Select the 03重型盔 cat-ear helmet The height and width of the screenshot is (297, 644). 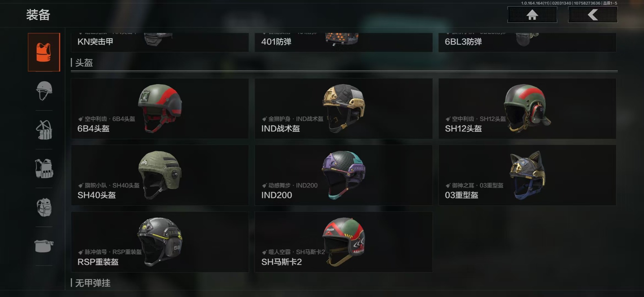click(x=527, y=175)
